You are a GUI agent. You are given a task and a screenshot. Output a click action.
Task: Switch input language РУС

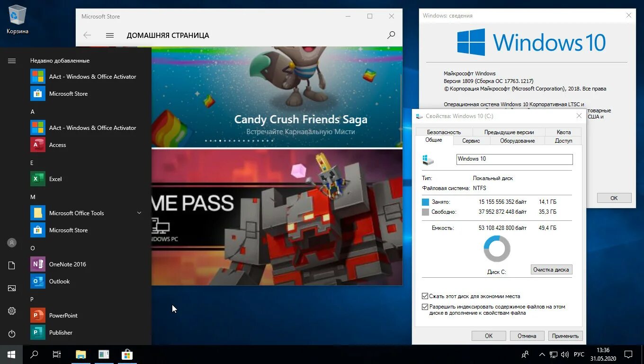pyautogui.click(x=579, y=355)
